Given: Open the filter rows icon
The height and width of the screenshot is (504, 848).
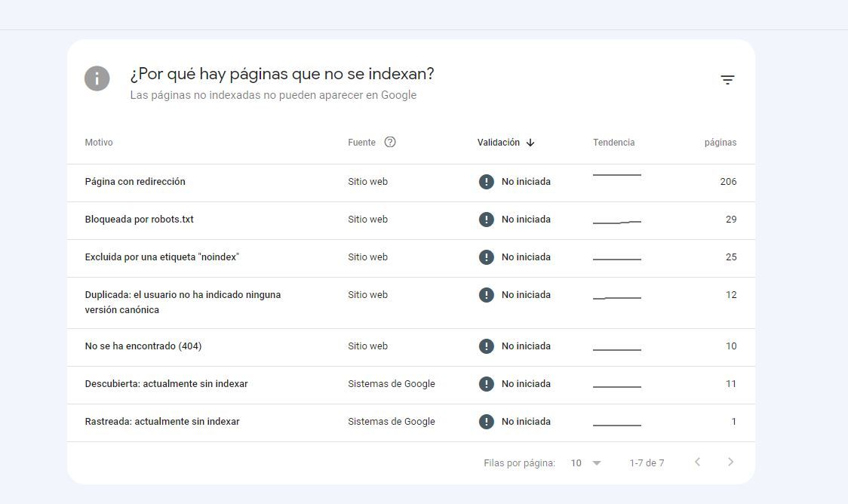Looking at the screenshot, I should 727,80.
